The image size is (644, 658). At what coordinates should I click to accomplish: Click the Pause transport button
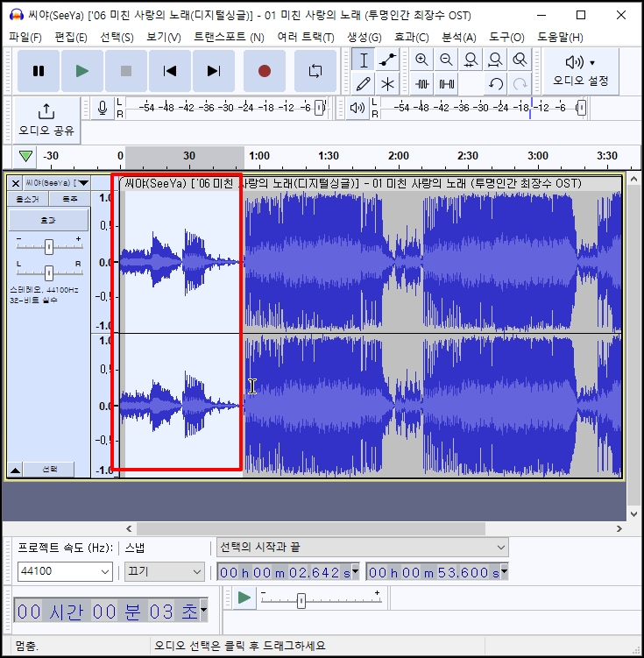coord(39,71)
